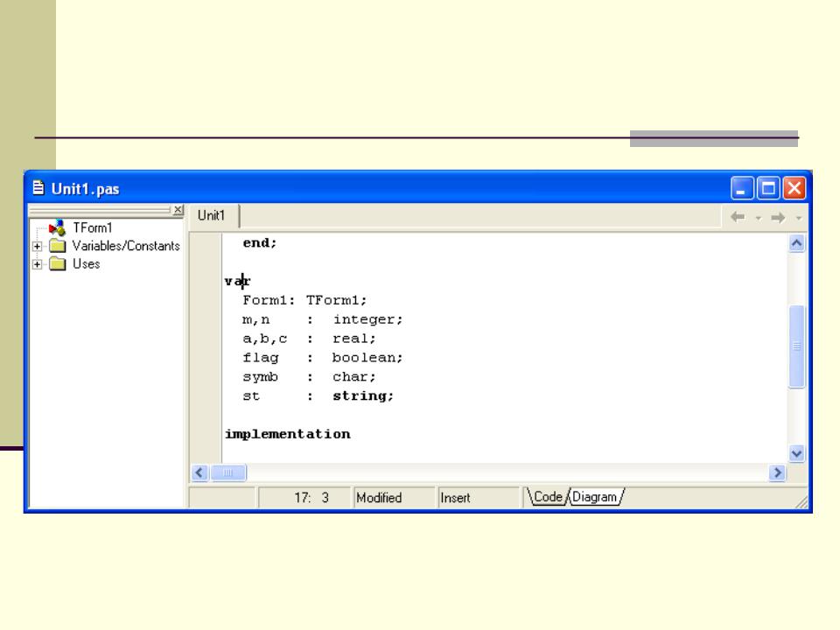Click the window resize grip corner
This screenshot has height=630, width=840.
click(802, 502)
